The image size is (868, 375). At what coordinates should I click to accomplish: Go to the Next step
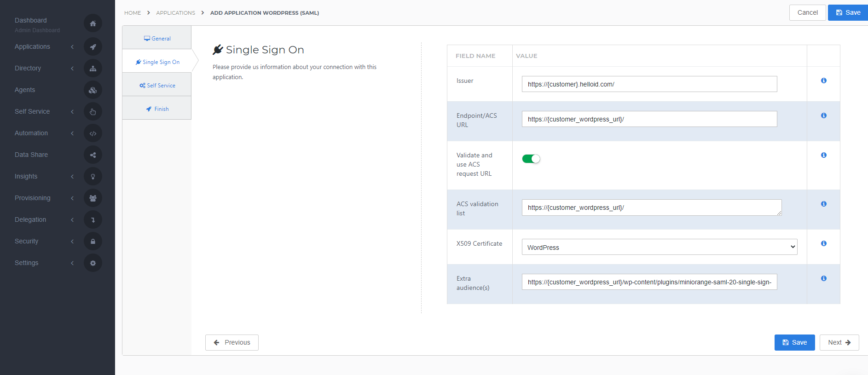tap(839, 342)
